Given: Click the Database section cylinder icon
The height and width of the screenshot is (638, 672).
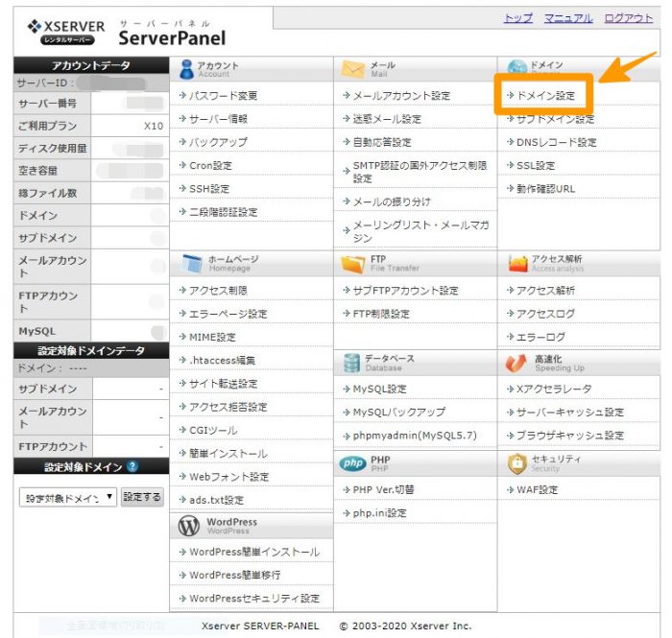Looking at the screenshot, I should [x=351, y=363].
